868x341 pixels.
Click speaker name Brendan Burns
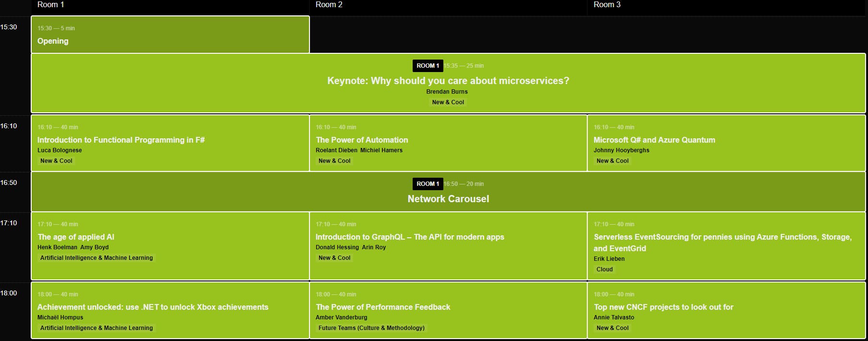pos(447,92)
